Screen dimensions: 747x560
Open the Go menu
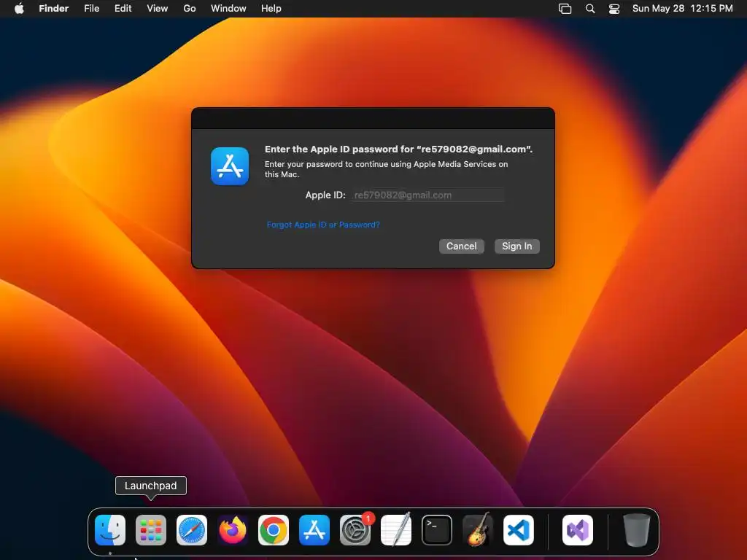click(x=190, y=8)
